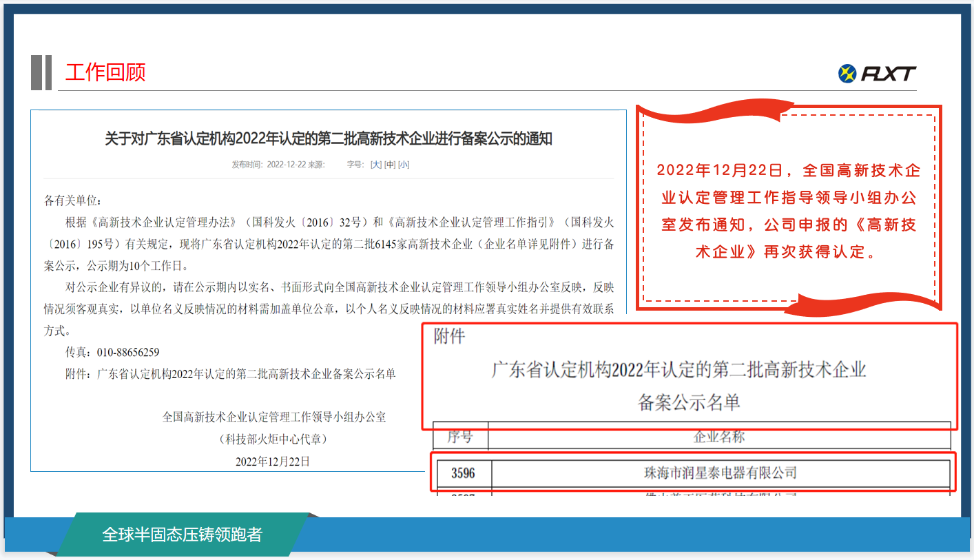The image size is (974, 560).
Task: Click the 附件 line listing 备案公示名单
Action: pyautogui.click(x=231, y=374)
